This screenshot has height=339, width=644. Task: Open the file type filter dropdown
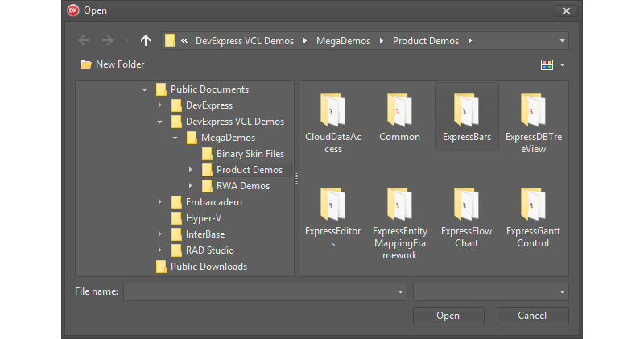pos(562,291)
